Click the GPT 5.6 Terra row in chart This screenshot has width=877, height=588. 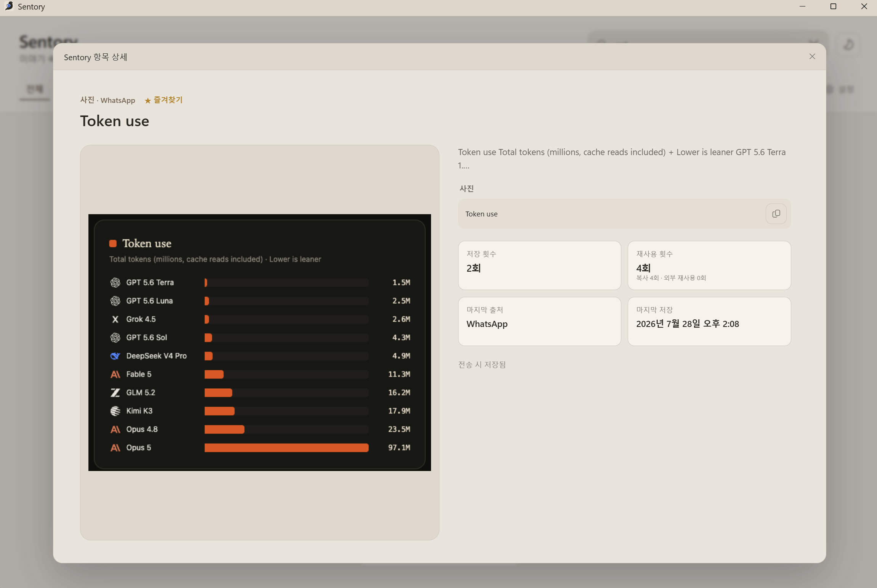[x=260, y=282]
